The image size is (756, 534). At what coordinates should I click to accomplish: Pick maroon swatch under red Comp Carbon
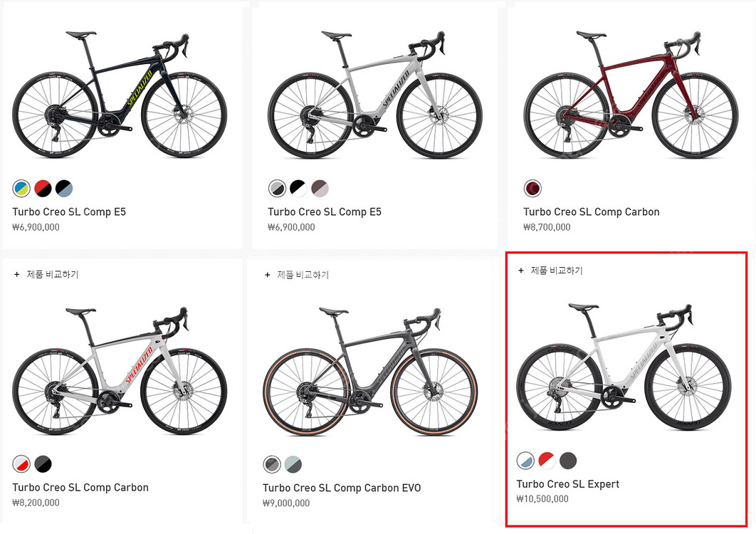[x=532, y=188]
